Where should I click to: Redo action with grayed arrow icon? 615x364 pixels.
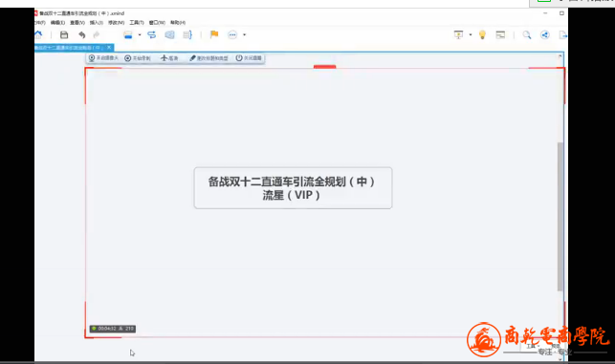tap(97, 35)
